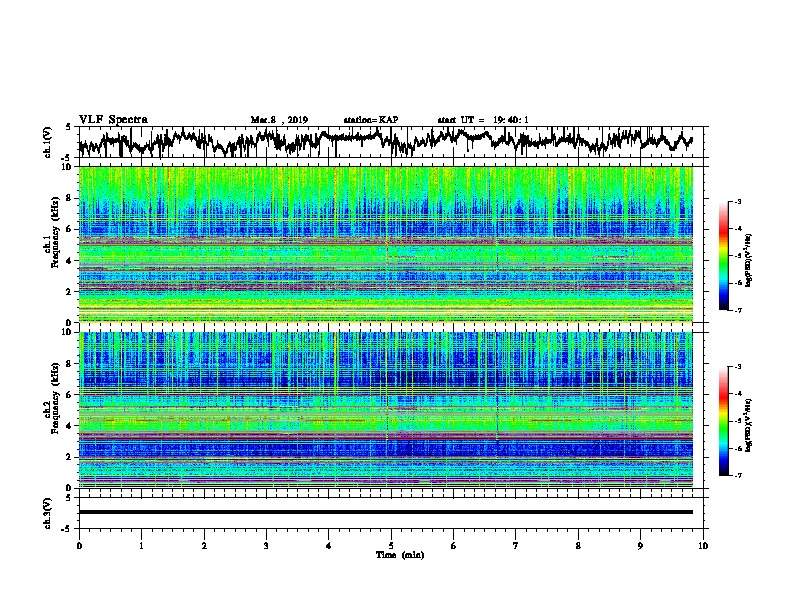Click the '-7' label on the ch.2 colorbar

737,475
